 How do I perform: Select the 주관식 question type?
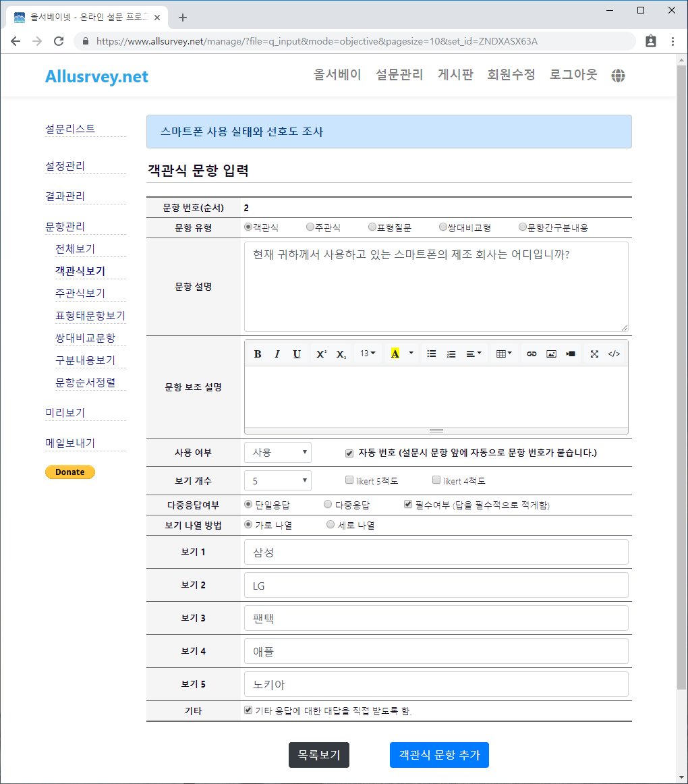coord(310,227)
